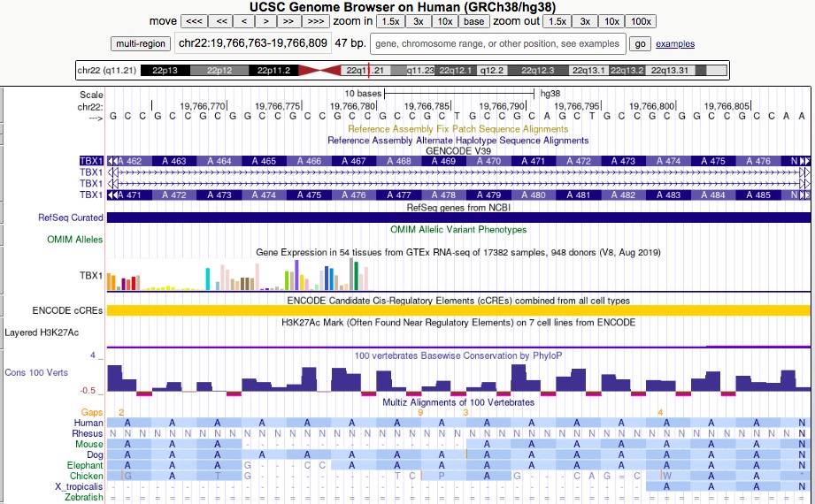Image resolution: width=815 pixels, height=504 pixels.
Task: Zoom in 10x
Action: point(445,21)
